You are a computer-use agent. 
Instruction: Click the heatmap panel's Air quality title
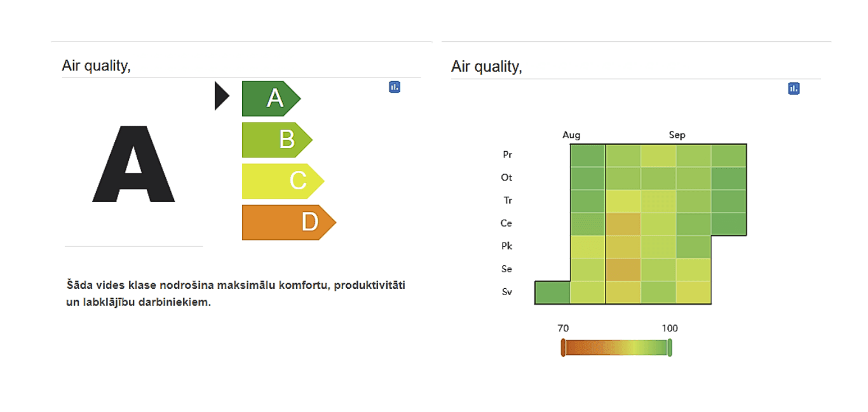486,67
